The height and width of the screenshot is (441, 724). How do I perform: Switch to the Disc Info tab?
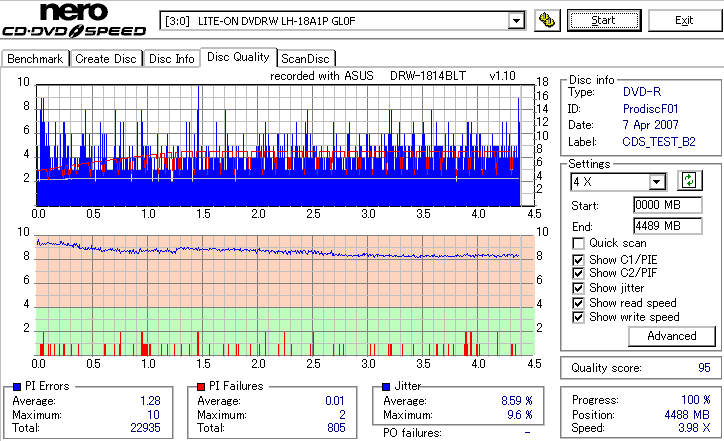(x=171, y=59)
